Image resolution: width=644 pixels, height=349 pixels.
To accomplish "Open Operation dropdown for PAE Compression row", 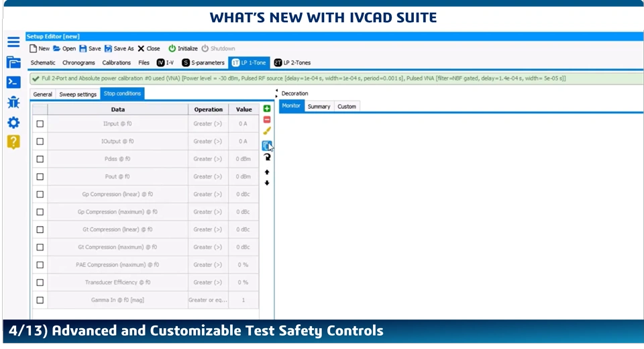I will tap(208, 265).
